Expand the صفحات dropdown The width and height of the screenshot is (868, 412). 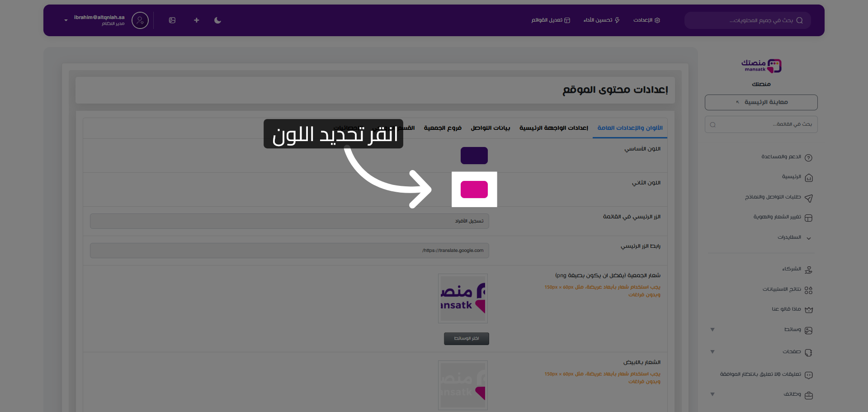pos(712,352)
